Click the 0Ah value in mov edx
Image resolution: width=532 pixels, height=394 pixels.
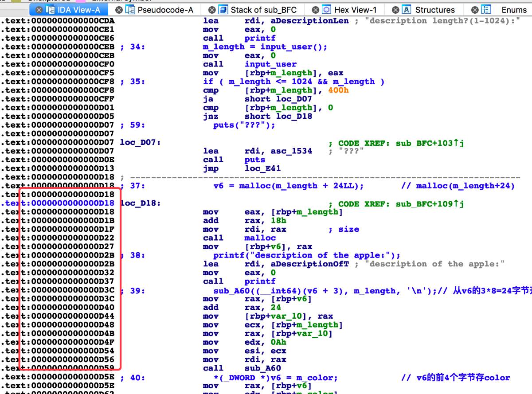coord(278,342)
